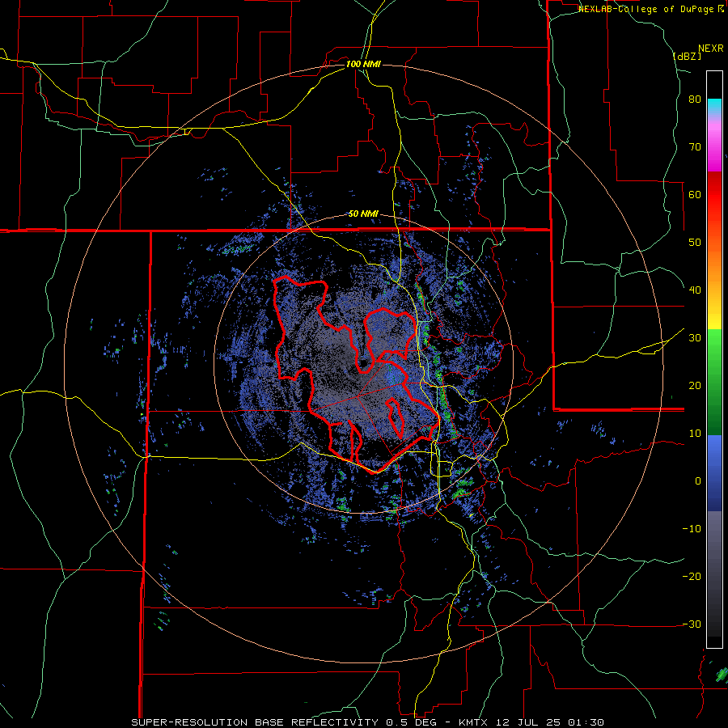Click the 60 value on the dBZ scale
Image resolution: width=728 pixels, height=728 pixels.
point(695,194)
